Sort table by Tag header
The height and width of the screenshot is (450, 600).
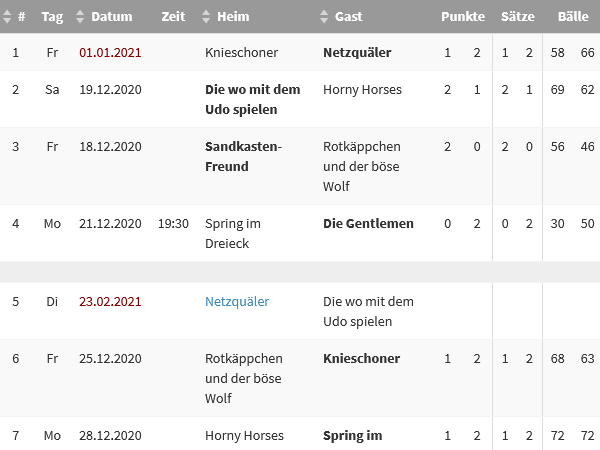point(52,17)
